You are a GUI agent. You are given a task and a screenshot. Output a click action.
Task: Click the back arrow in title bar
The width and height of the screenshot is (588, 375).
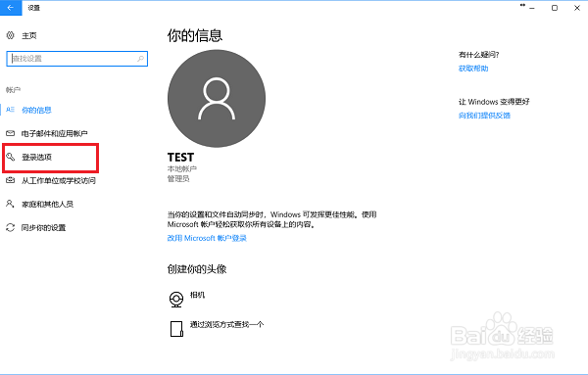[x=11, y=8]
